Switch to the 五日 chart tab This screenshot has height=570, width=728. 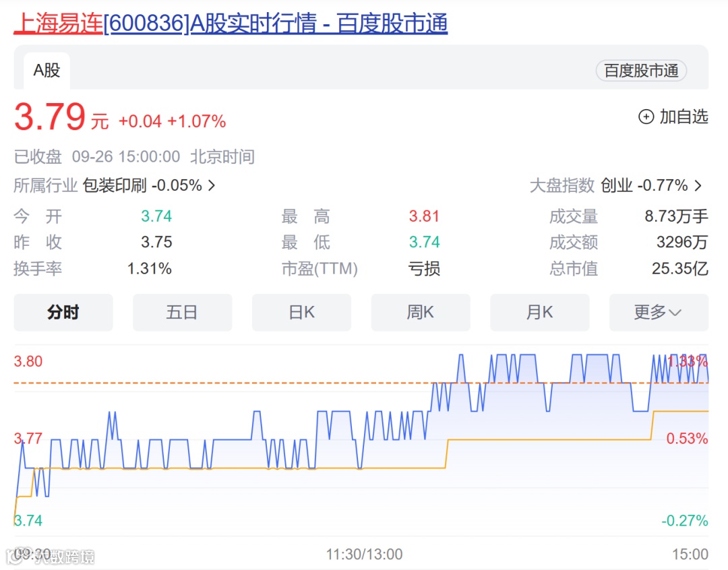coord(182,312)
